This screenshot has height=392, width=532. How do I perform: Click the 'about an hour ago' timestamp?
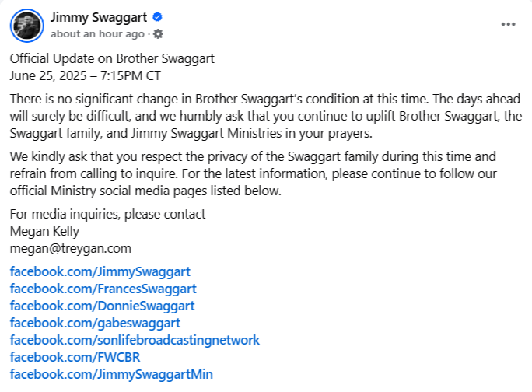[x=97, y=34]
